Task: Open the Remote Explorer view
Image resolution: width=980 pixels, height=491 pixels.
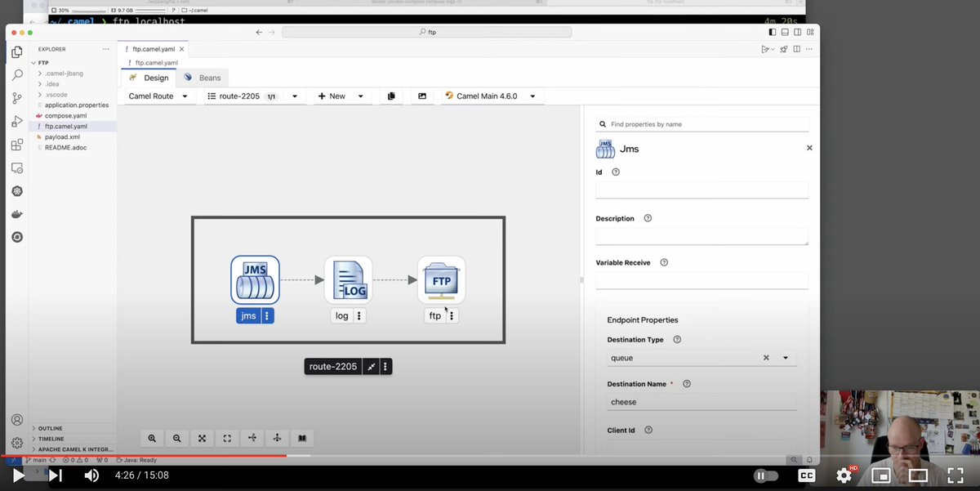Action: 17,167
